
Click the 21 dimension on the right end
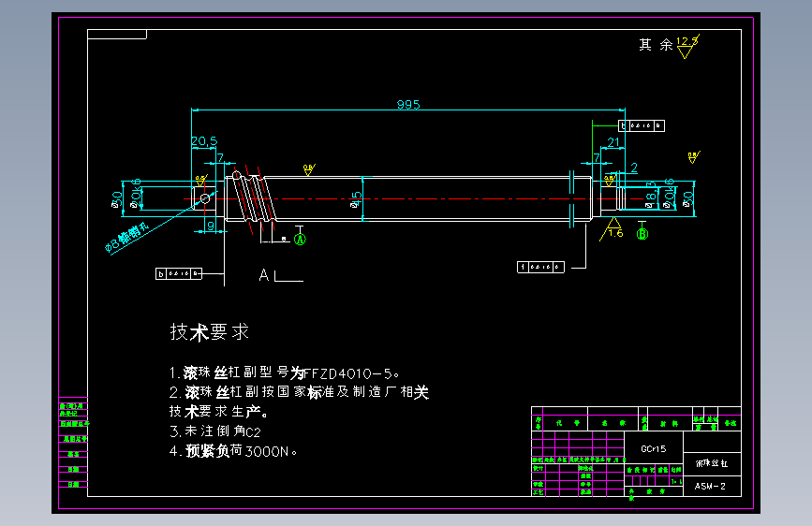coord(613,142)
